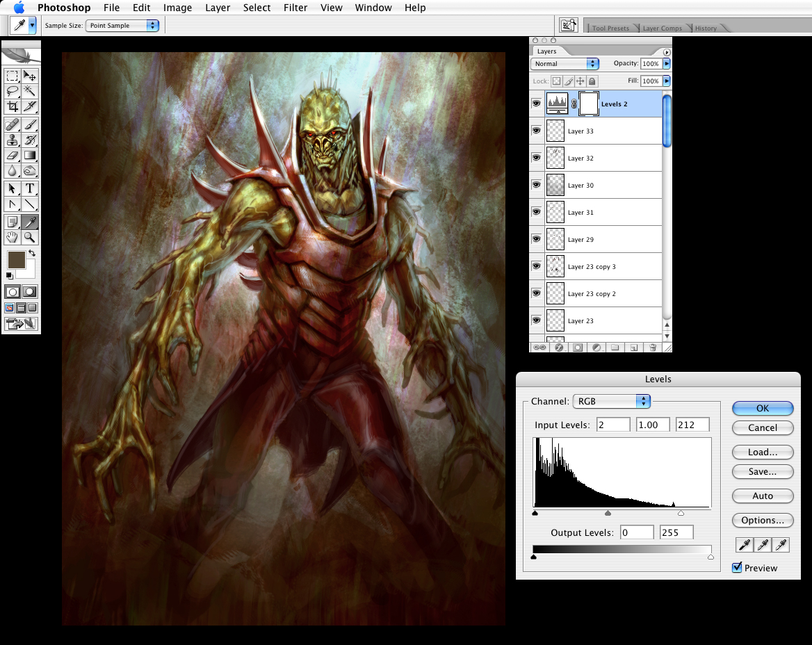Viewport: 812px width, 645px height.
Task: Open the Layer menu
Action: click(218, 8)
